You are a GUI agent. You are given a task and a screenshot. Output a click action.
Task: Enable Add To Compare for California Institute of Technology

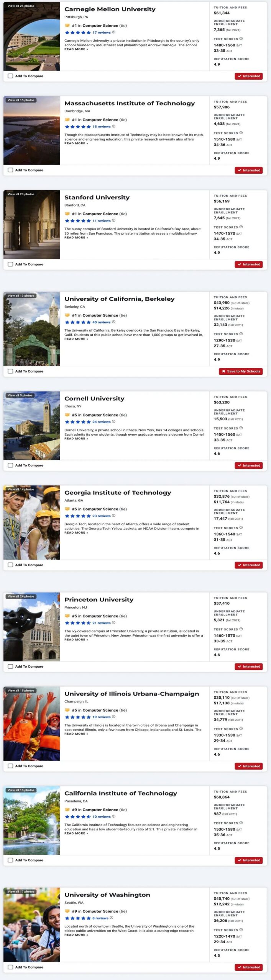point(10,860)
